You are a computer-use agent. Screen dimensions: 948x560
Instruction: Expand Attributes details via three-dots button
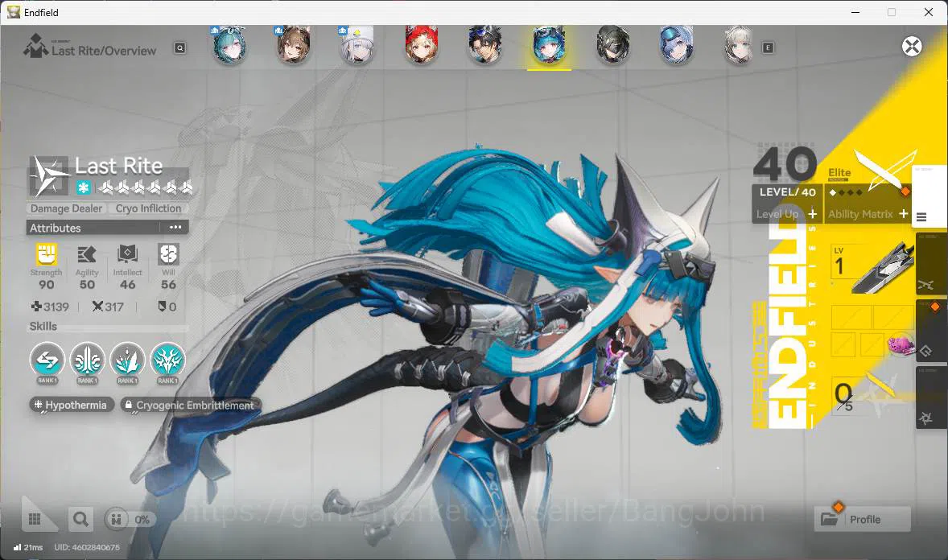tap(175, 228)
